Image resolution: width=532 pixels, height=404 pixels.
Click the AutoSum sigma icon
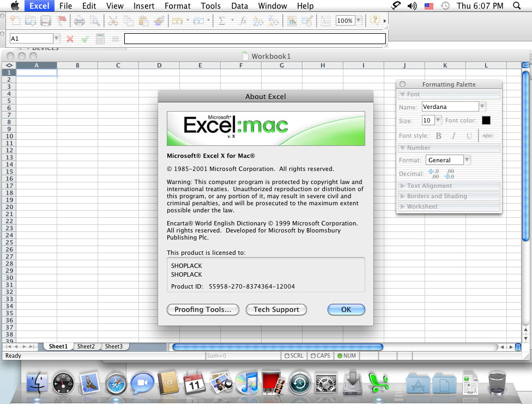click(x=222, y=21)
